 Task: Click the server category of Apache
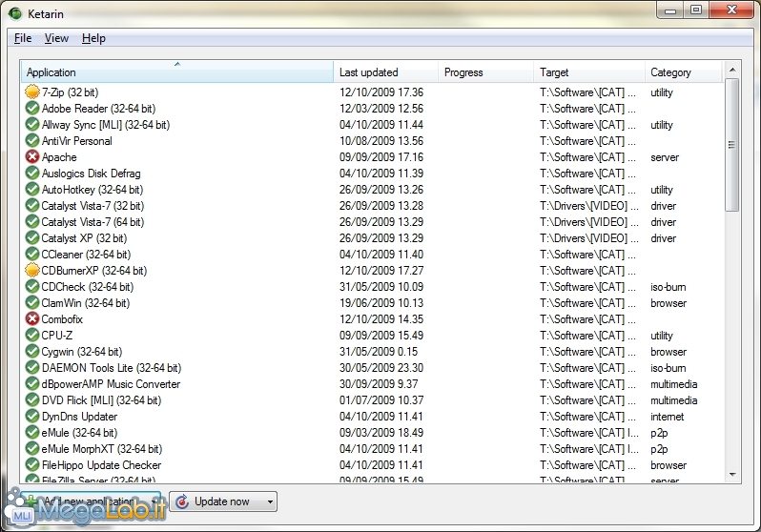pyautogui.click(x=665, y=156)
